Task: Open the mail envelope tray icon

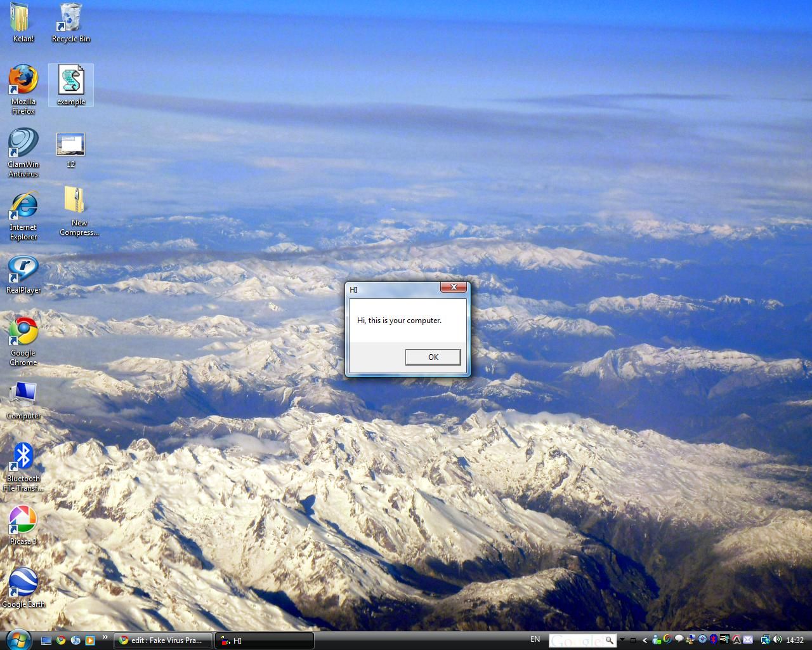Action: (x=748, y=640)
